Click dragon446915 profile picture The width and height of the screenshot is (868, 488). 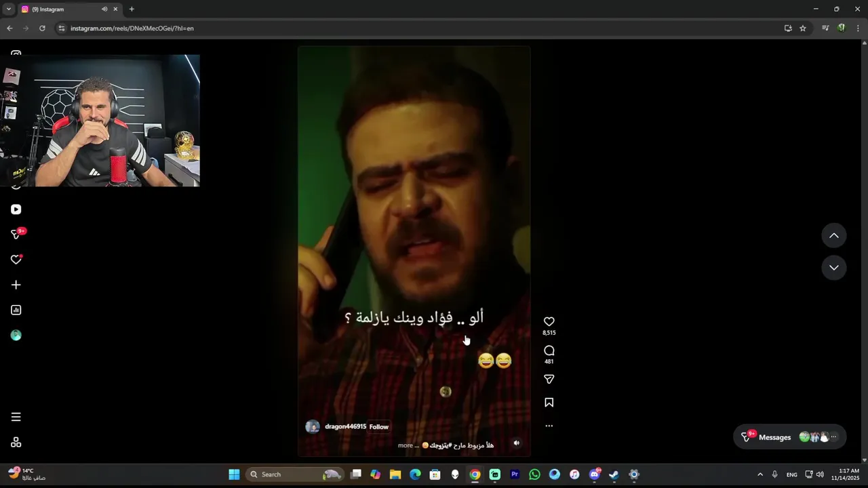click(313, 426)
